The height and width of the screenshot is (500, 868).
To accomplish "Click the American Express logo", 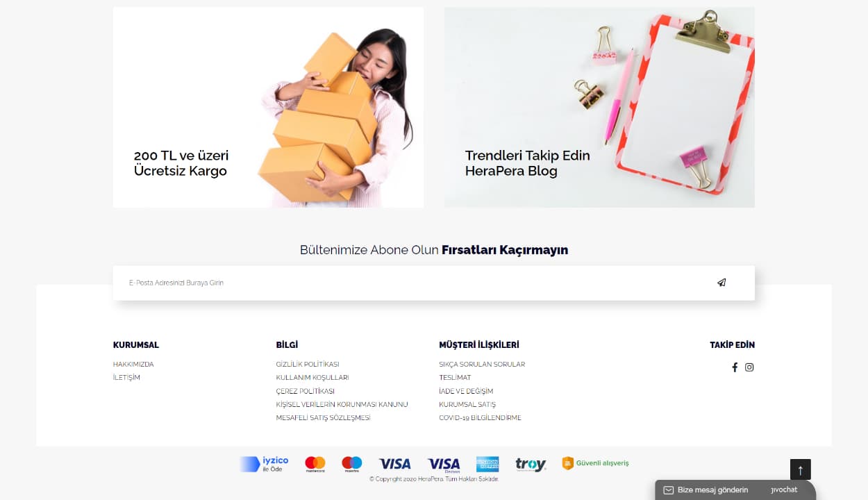I will (x=487, y=464).
